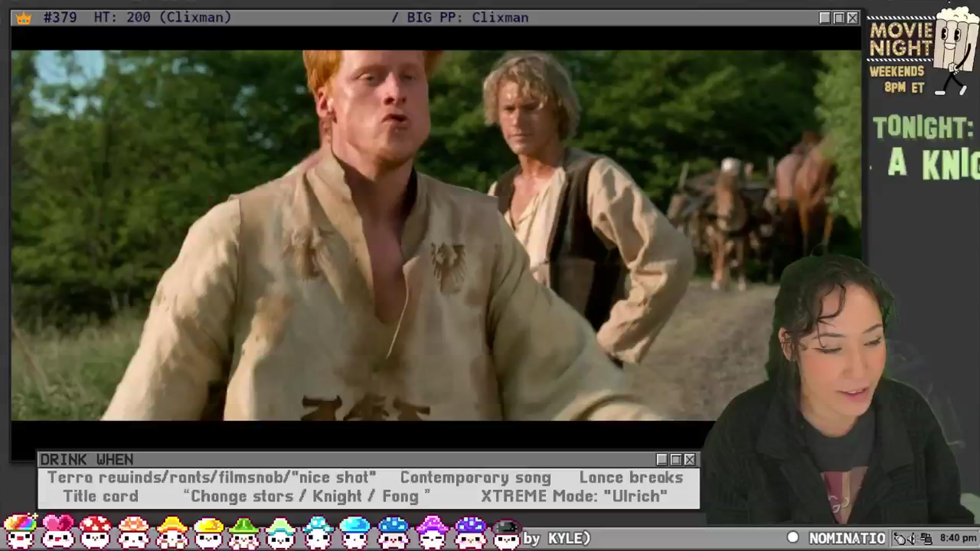The image size is (980, 551).
Task: Click the pink heart-capped mushroom icon
Action: (58, 532)
